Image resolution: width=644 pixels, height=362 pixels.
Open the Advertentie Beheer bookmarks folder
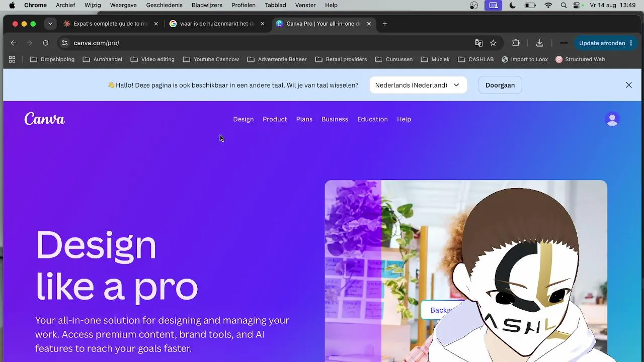(277, 59)
